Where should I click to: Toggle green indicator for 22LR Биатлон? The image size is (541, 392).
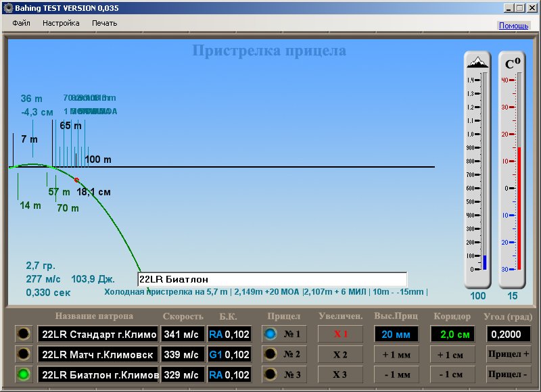click(x=24, y=374)
